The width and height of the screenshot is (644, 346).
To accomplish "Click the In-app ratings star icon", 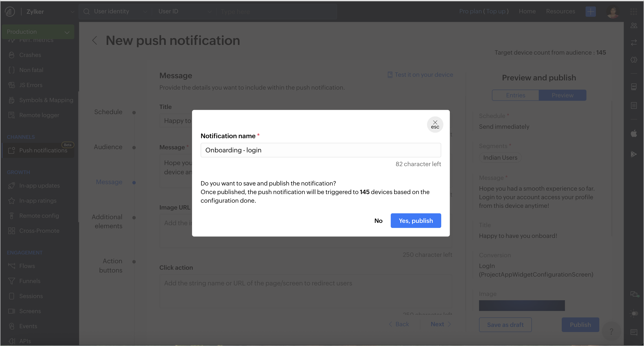I will click(x=11, y=201).
